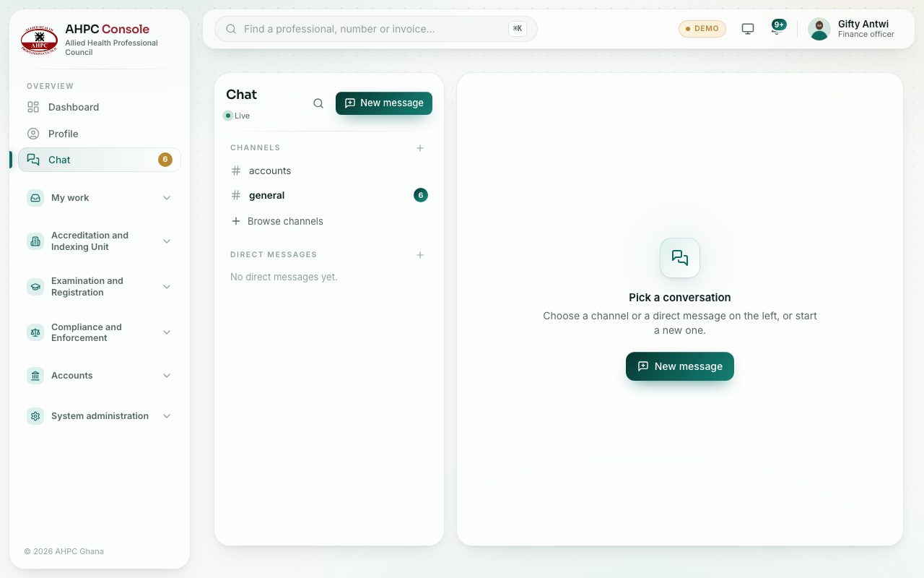Click the chat bubbles icon above Pick a conversation
The width and height of the screenshot is (924, 578).
[x=680, y=258]
